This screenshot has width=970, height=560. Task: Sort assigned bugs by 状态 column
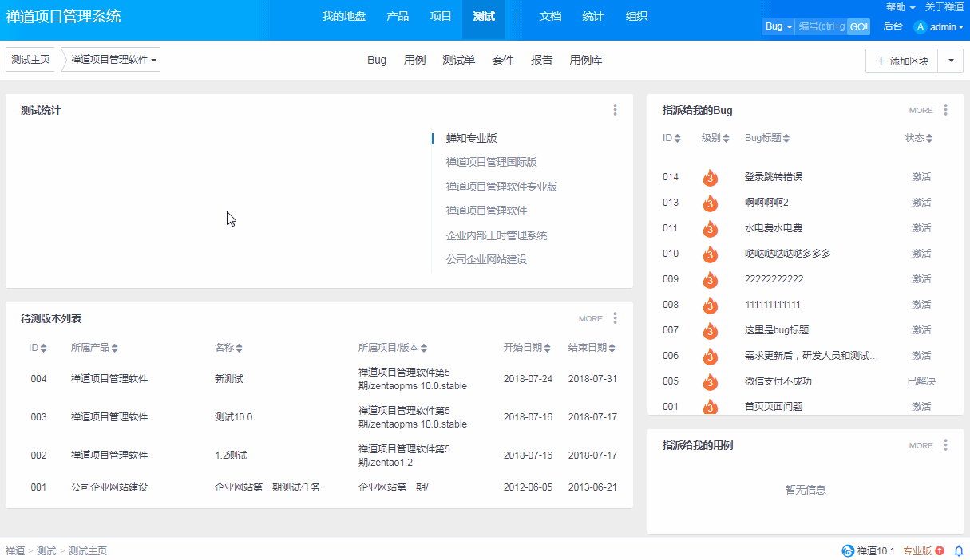(918, 138)
